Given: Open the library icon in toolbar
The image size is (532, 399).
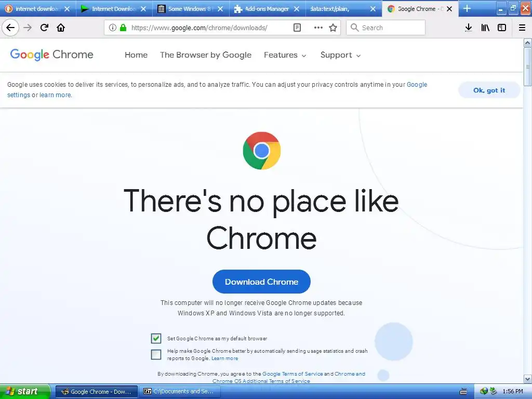Looking at the screenshot, I should coord(485,28).
